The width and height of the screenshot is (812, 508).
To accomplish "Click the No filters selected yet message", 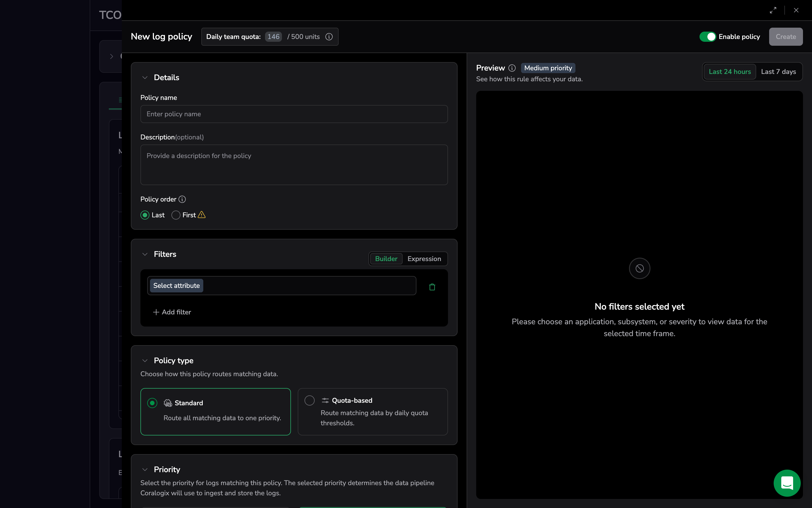I will tap(639, 306).
